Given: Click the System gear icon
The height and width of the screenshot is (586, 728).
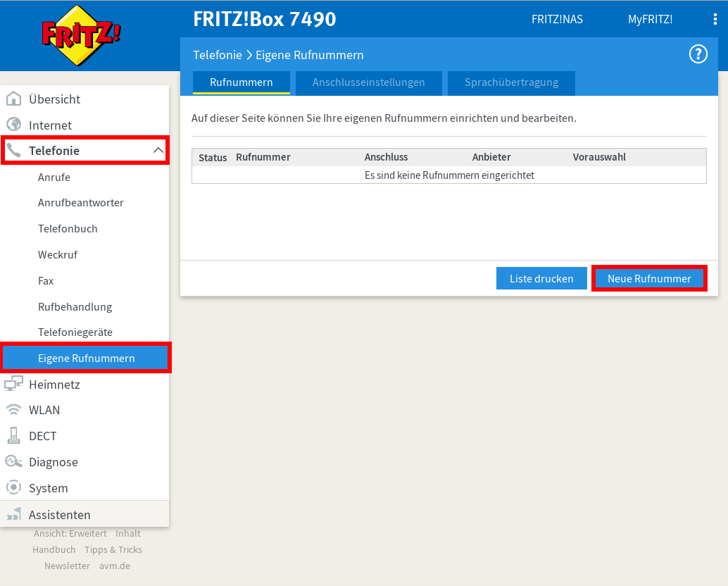Looking at the screenshot, I should tap(13, 487).
